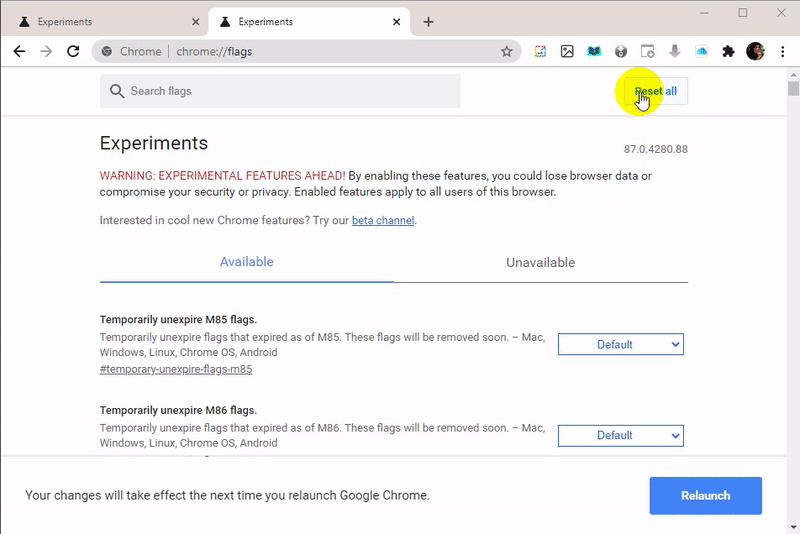Click the back navigation arrow

pos(19,51)
